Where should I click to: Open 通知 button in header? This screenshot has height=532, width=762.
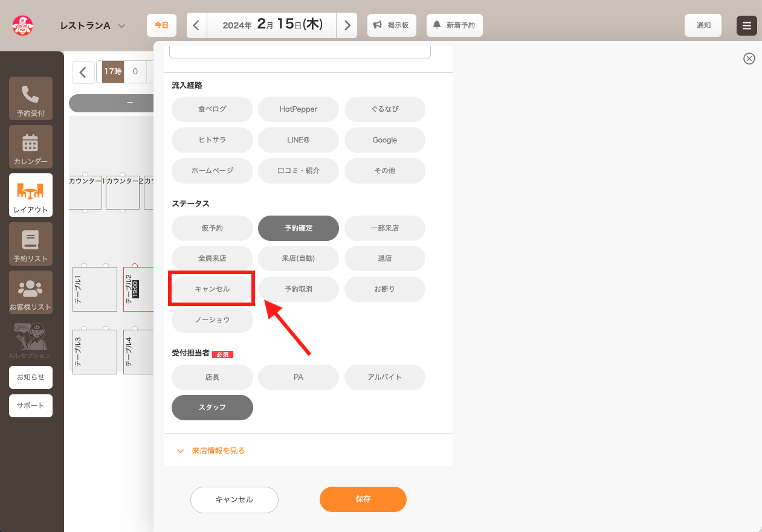[x=703, y=25]
